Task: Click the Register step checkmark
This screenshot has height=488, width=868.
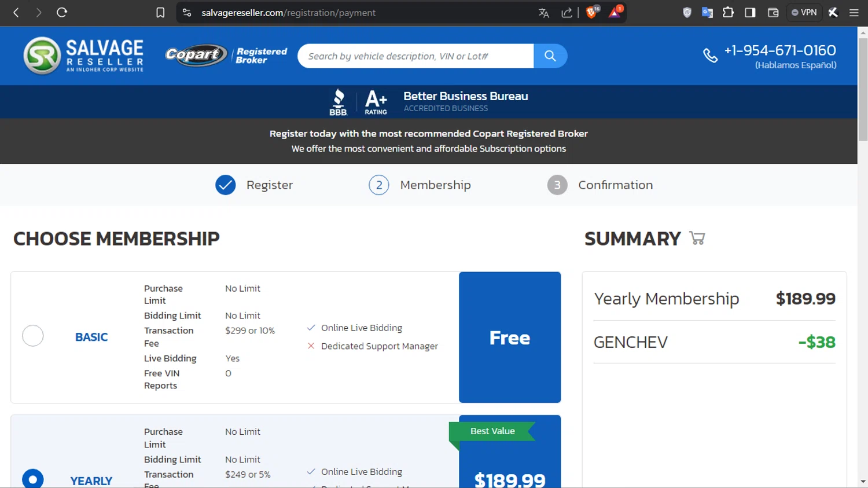Action: point(226,185)
